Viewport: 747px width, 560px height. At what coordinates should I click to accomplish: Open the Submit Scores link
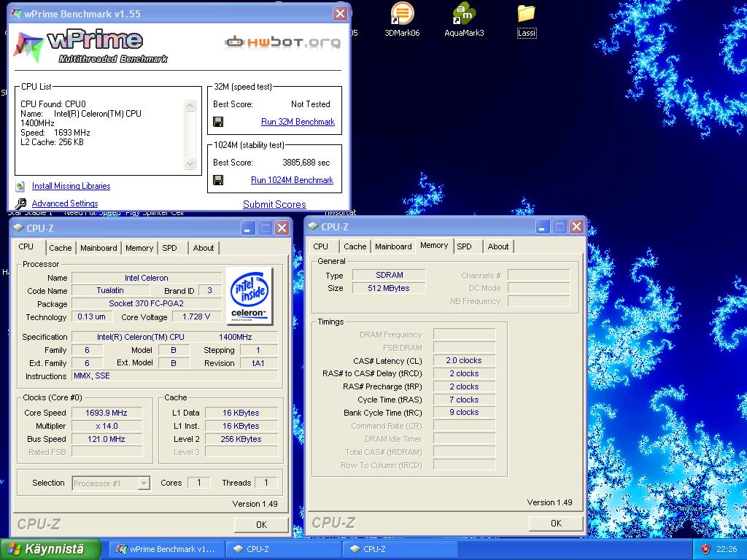pyautogui.click(x=274, y=204)
